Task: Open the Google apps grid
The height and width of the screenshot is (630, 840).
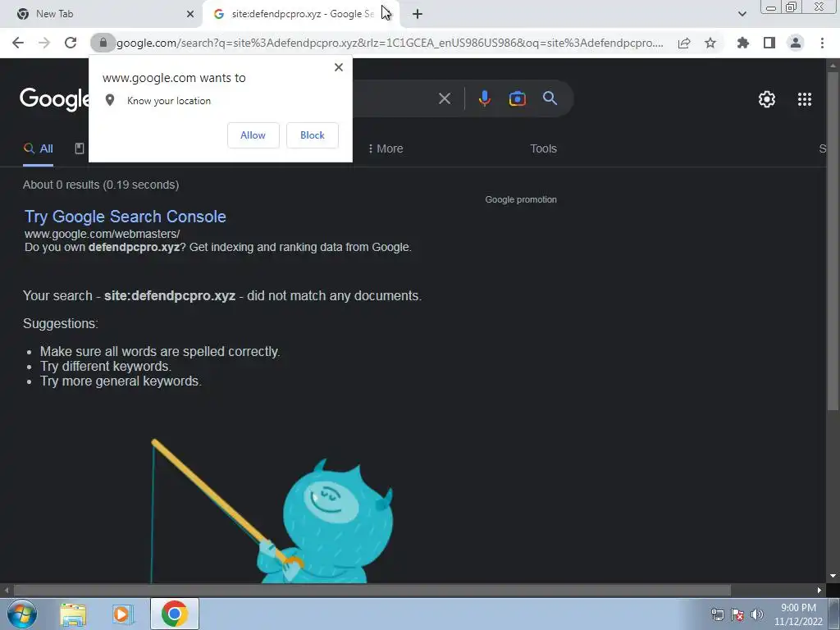Action: [x=805, y=99]
